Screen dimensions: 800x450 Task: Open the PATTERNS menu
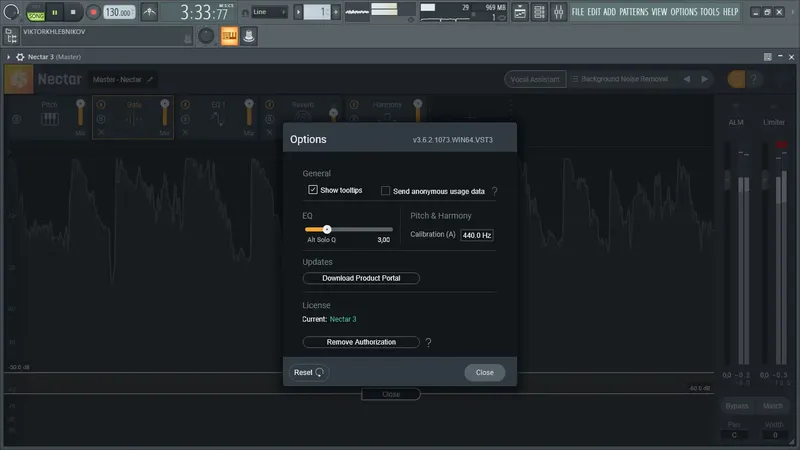click(x=634, y=12)
